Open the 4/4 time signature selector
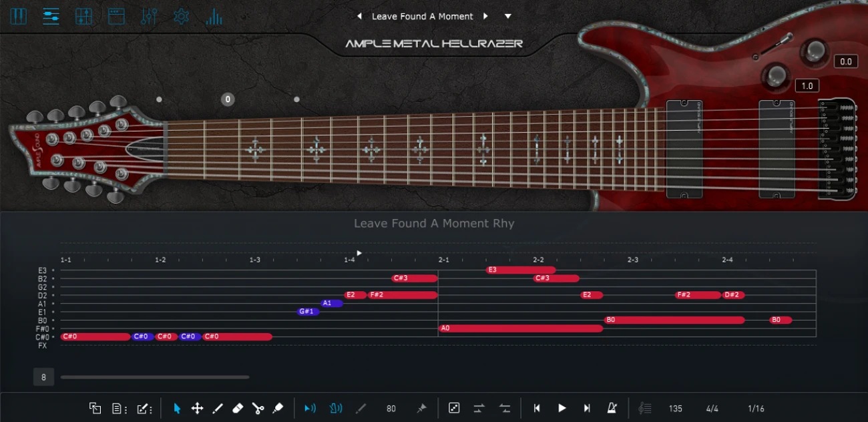This screenshot has width=868, height=422. pos(712,409)
